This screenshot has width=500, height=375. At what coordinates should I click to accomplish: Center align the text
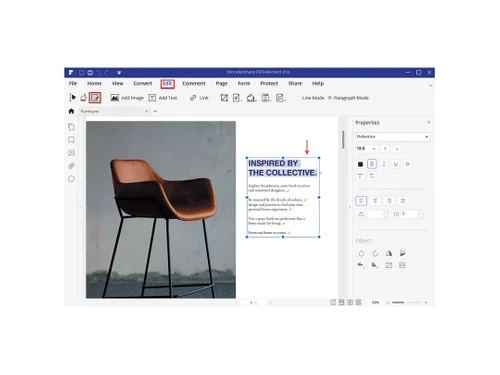(375, 201)
